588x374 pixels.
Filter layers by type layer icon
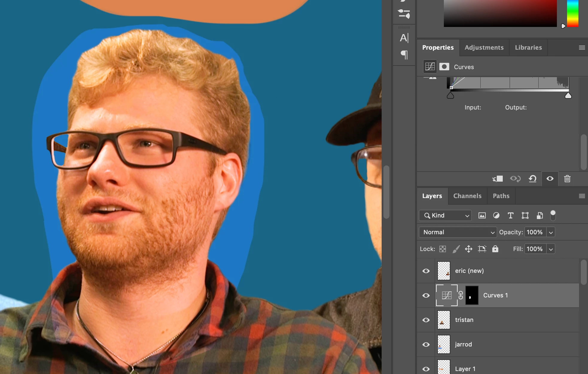pyautogui.click(x=511, y=215)
